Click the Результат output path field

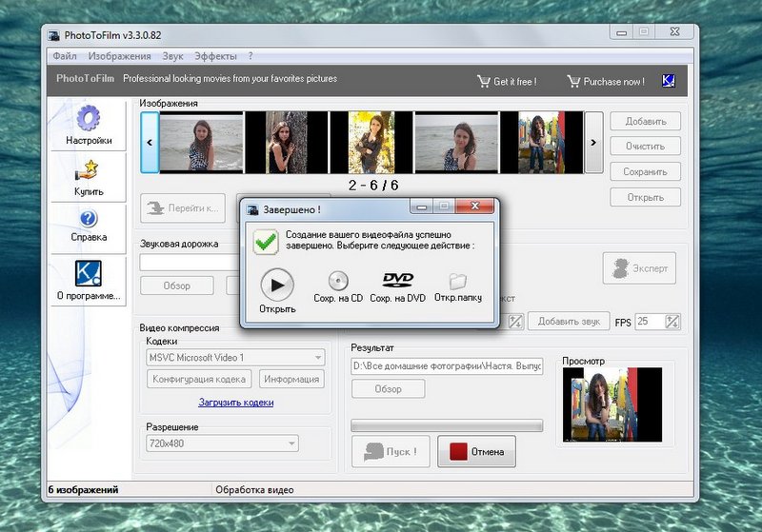[447, 366]
